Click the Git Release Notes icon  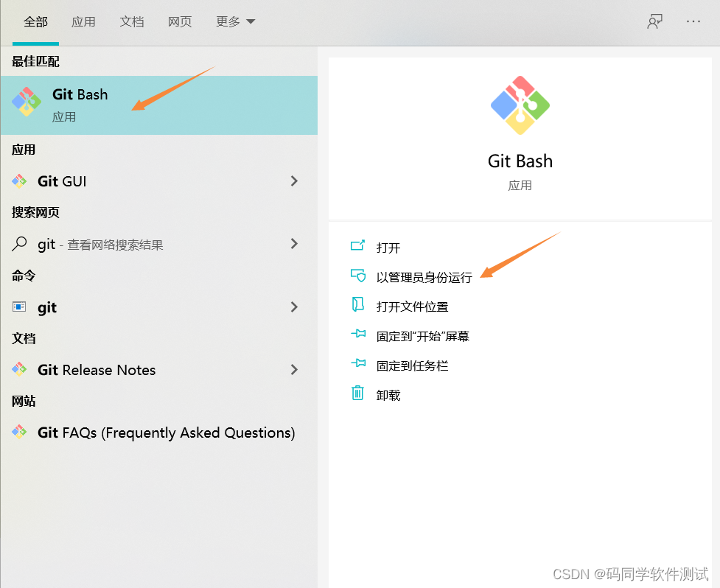pyautogui.click(x=19, y=369)
